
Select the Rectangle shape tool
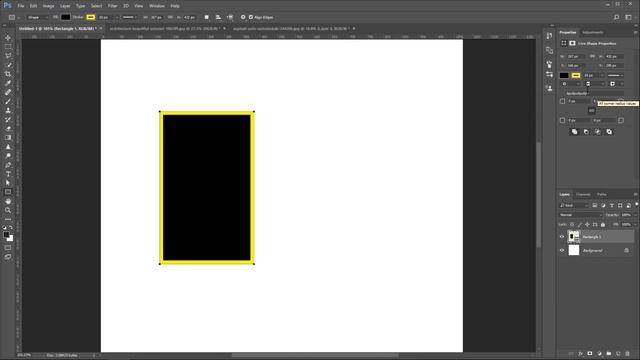[8, 192]
